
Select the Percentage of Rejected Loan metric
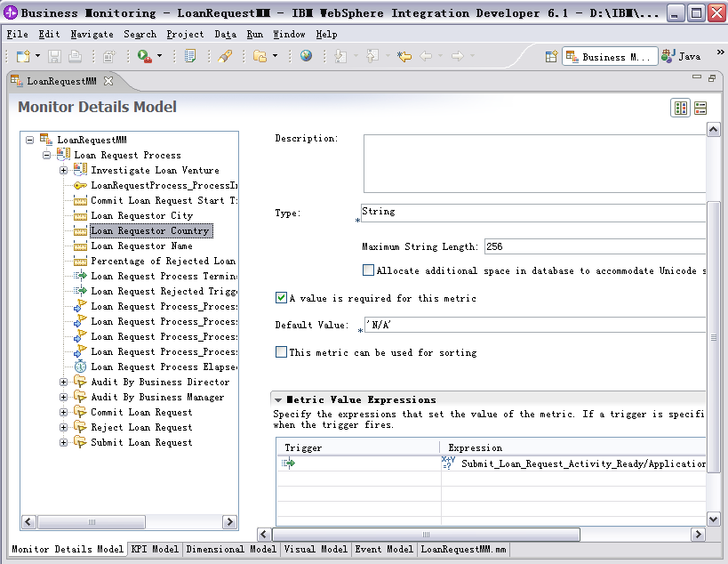(x=163, y=261)
